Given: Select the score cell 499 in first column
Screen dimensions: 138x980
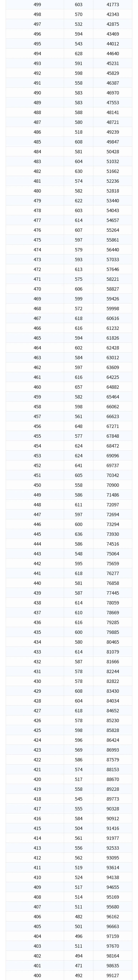Looking at the screenshot, I should [x=37, y=5].
